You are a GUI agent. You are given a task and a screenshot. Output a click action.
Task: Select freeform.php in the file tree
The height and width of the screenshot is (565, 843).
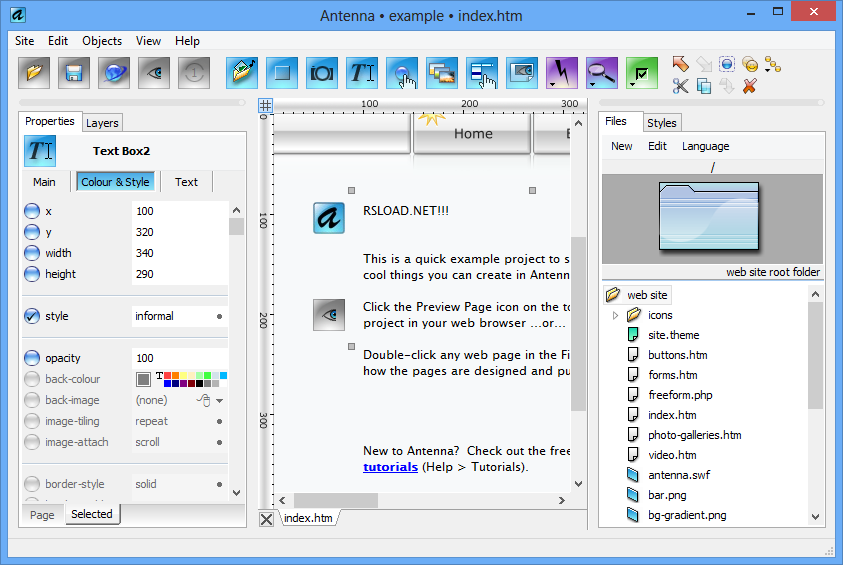pyautogui.click(x=680, y=395)
